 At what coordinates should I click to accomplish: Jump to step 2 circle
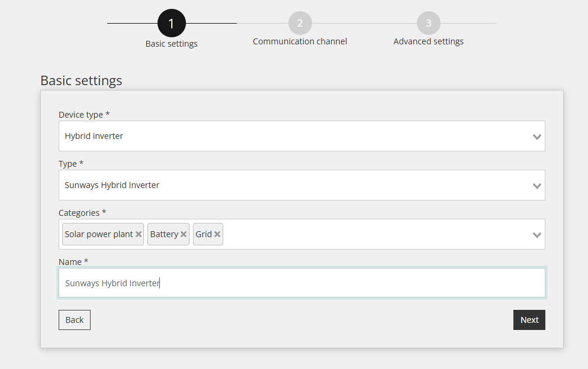[300, 23]
